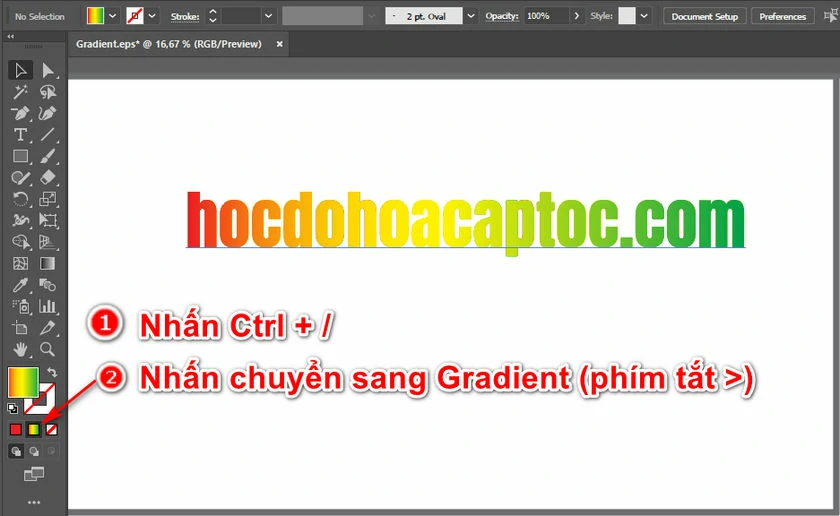Select the Mesh tool
840x516 pixels.
pyautogui.click(x=20, y=264)
